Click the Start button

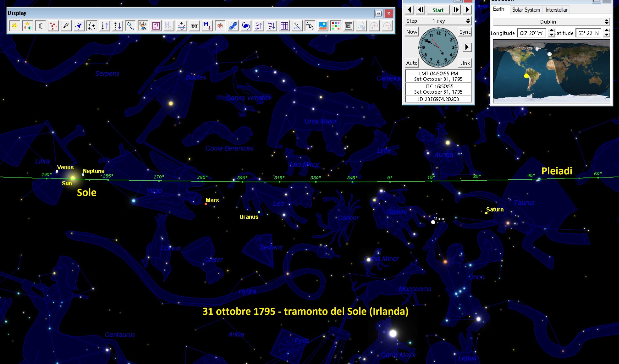pyautogui.click(x=438, y=10)
